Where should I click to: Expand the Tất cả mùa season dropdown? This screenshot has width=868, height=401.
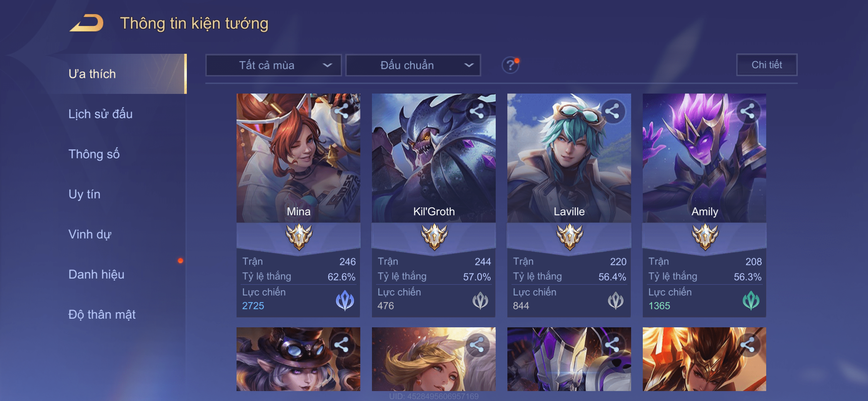(274, 65)
